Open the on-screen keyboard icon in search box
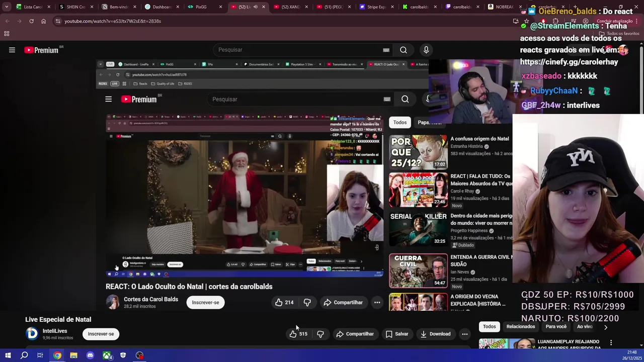The image size is (644, 362). click(x=386, y=50)
